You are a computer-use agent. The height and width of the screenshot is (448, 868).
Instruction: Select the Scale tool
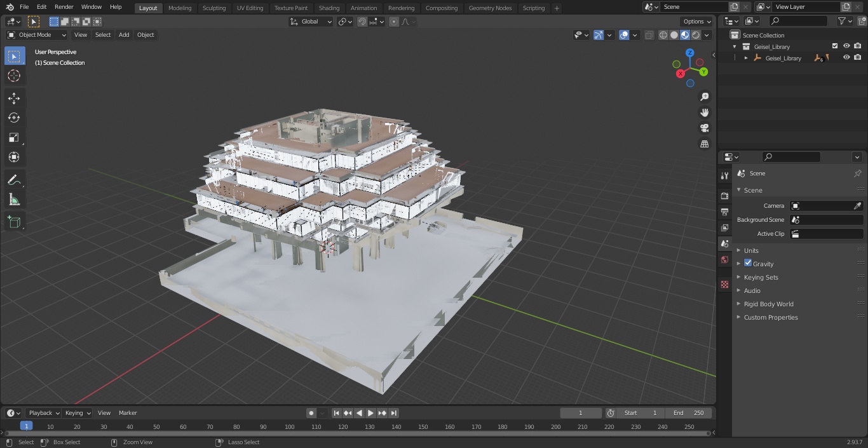[x=14, y=137]
